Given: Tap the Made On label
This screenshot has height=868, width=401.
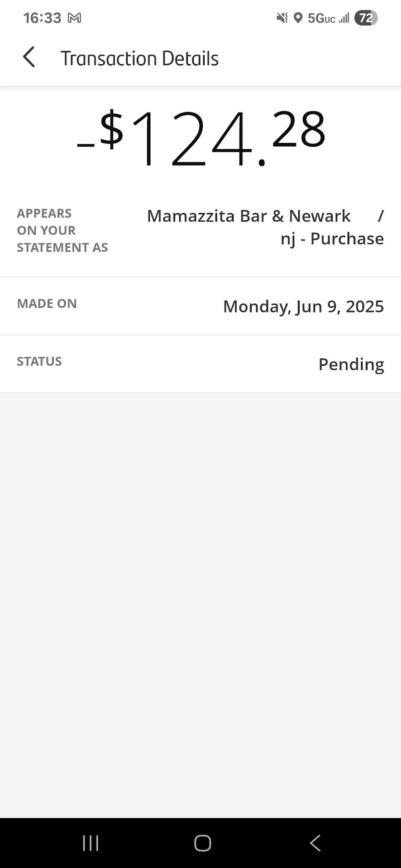Looking at the screenshot, I should click(47, 303).
